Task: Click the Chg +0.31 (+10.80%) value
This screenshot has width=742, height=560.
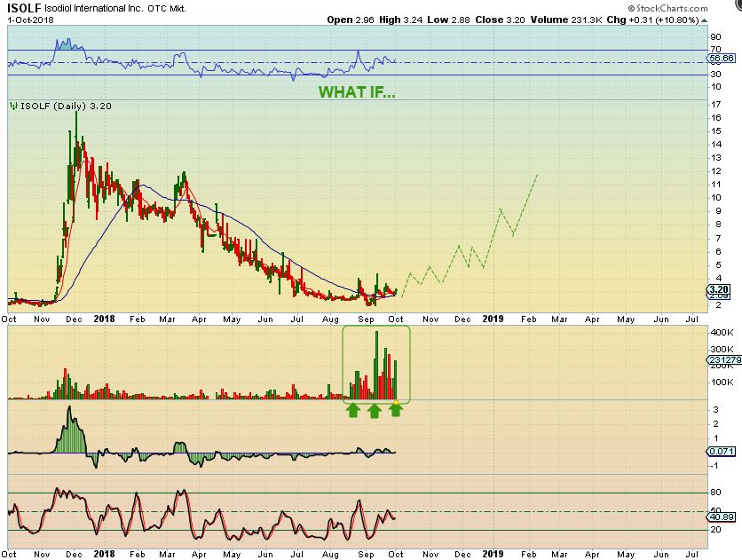Action: (652, 20)
